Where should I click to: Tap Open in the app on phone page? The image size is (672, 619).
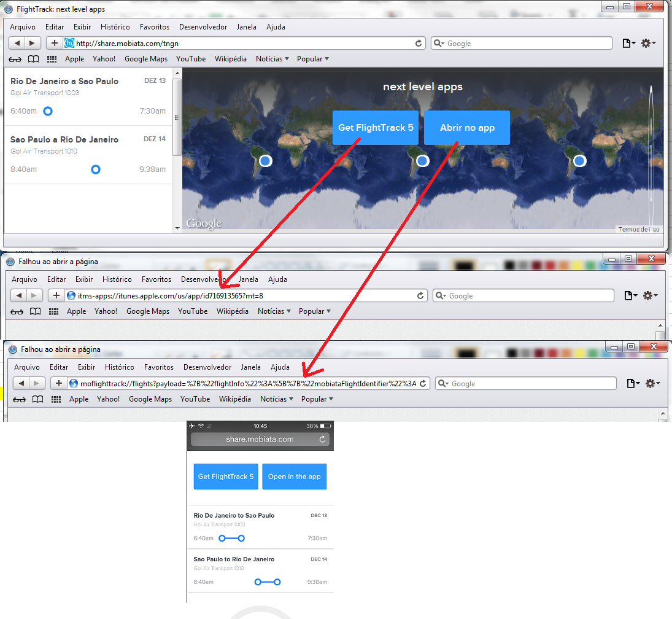[295, 477]
